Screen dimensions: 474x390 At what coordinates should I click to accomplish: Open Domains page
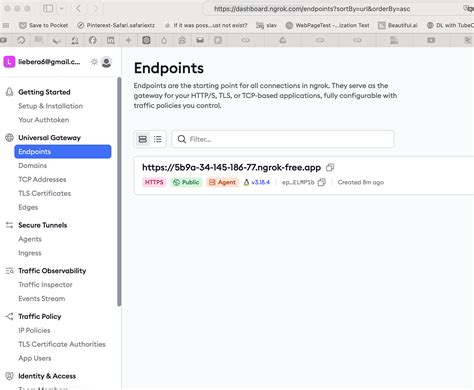pyautogui.click(x=33, y=166)
